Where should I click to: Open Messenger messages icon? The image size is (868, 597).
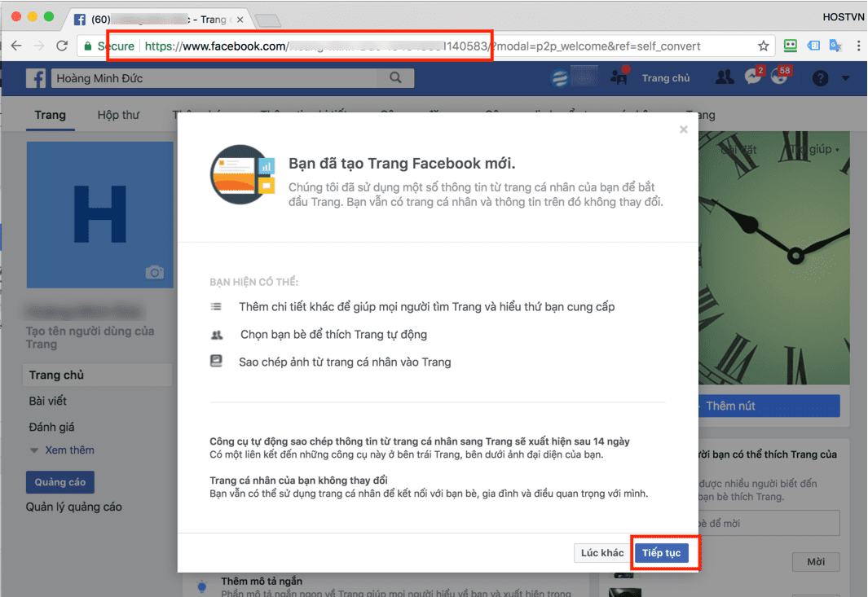pos(753,77)
